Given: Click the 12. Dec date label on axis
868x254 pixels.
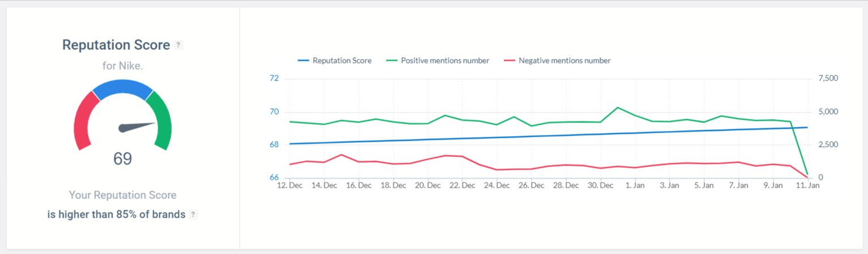Looking at the screenshot, I should (289, 185).
